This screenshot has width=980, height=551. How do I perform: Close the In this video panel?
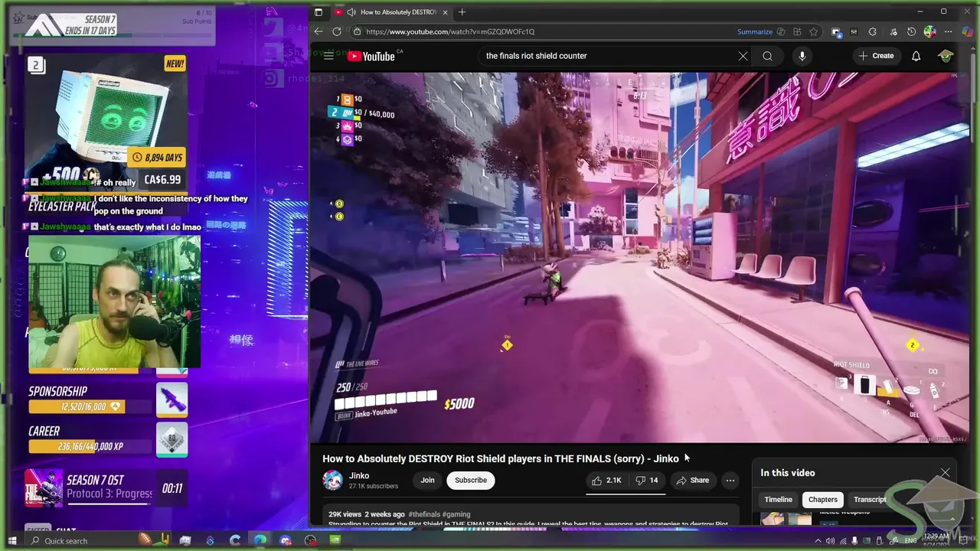pos(946,473)
